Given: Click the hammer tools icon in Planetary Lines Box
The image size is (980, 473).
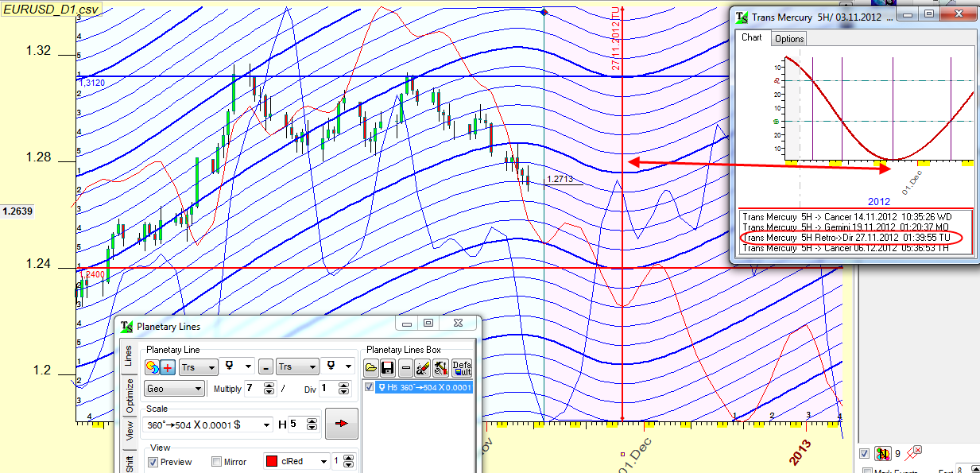Looking at the screenshot, I should click(441, 367).
